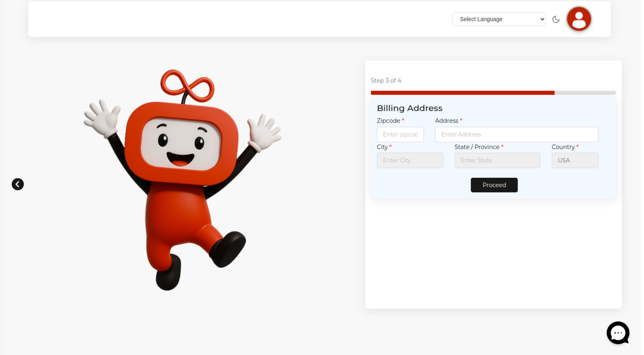Click the Step 3 of 4 text

386,81
